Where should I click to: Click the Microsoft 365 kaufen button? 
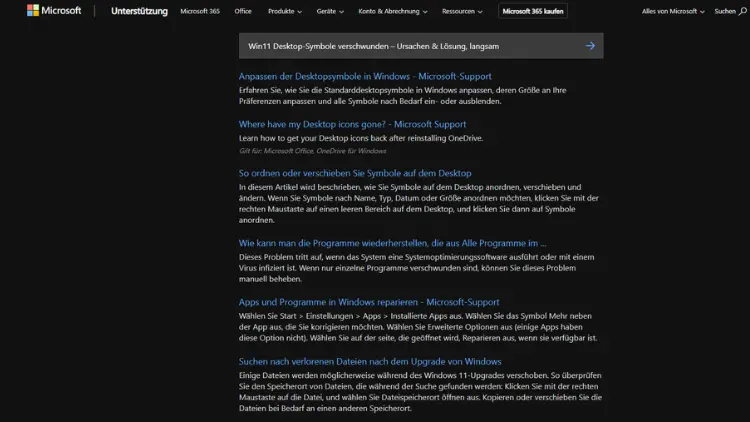pyautogui.click(x=533, y=11)
